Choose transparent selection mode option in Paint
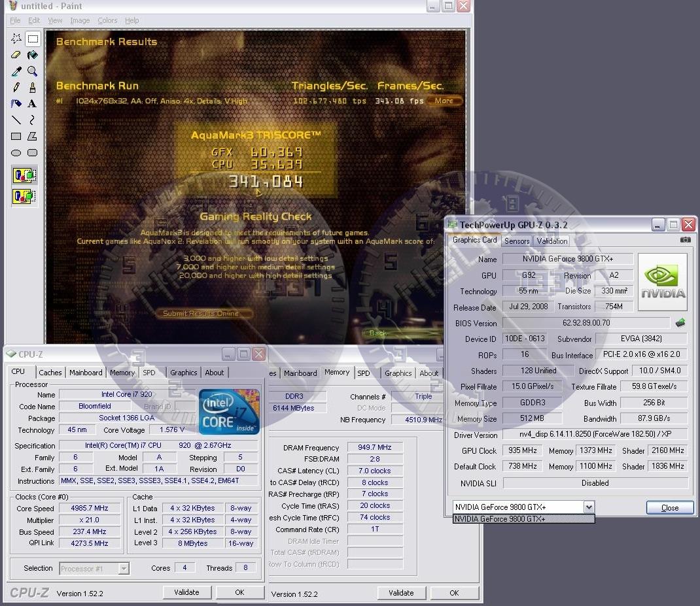The width and height of the screenshot is (700, 606). tap(25, 196)
